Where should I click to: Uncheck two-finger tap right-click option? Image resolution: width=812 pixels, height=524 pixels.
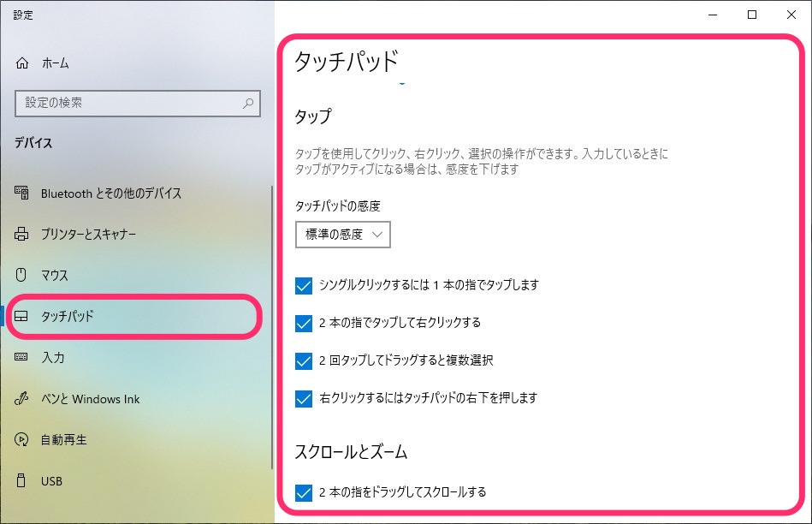point(302,323)
